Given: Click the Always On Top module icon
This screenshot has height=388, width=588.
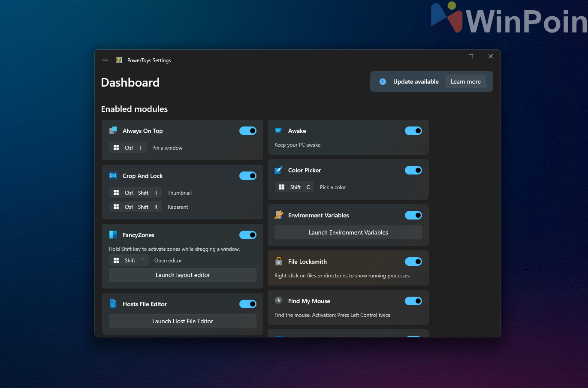Looking at the screenshot, I should tap(113, 130).
